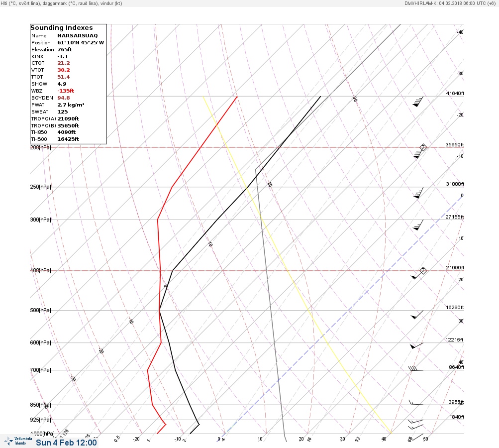The width and height of the screenshot is (499, 448).
Task: Click the station name NARSARSUAQ
Action: coord(77,36)
